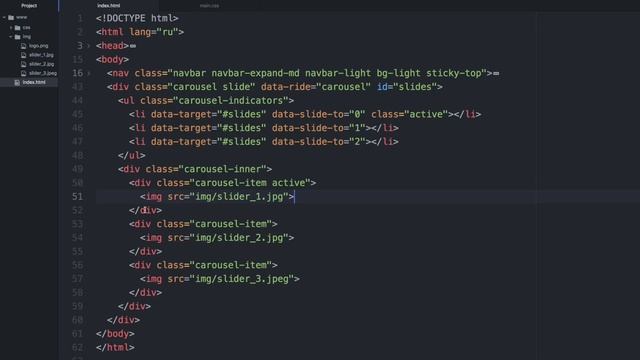Collapse the img folder arrow
The image size is (640, 360).
(x=11, y=37)
